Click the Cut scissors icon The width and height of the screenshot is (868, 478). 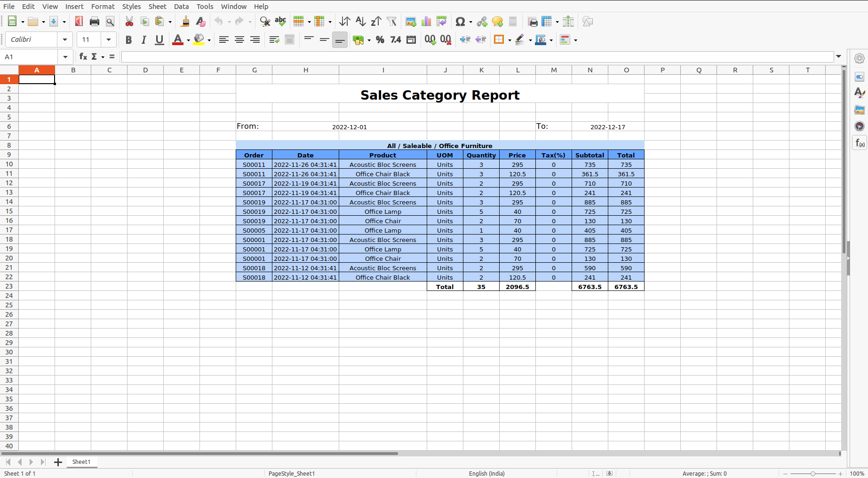point(129,22)
